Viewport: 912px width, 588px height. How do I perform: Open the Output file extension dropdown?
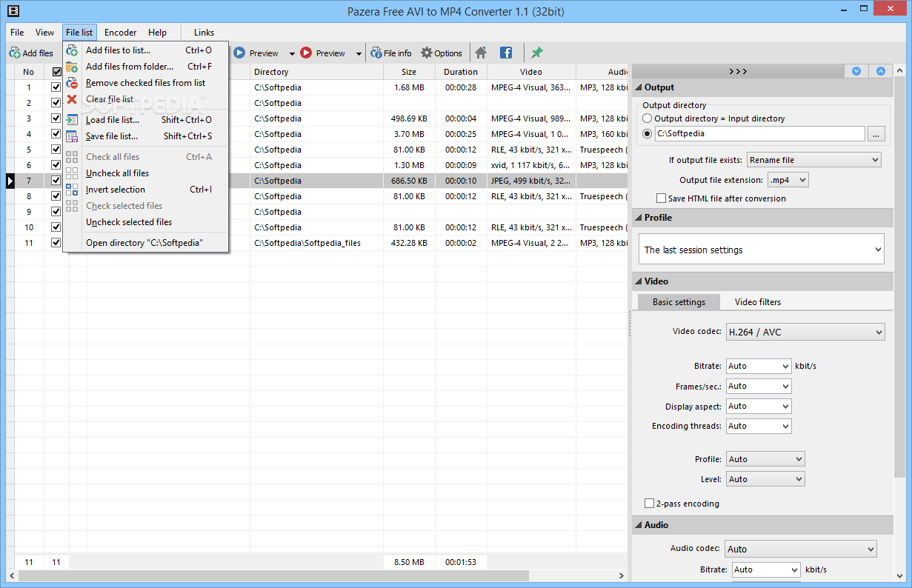pyautogui.click(x=788, y=180)
